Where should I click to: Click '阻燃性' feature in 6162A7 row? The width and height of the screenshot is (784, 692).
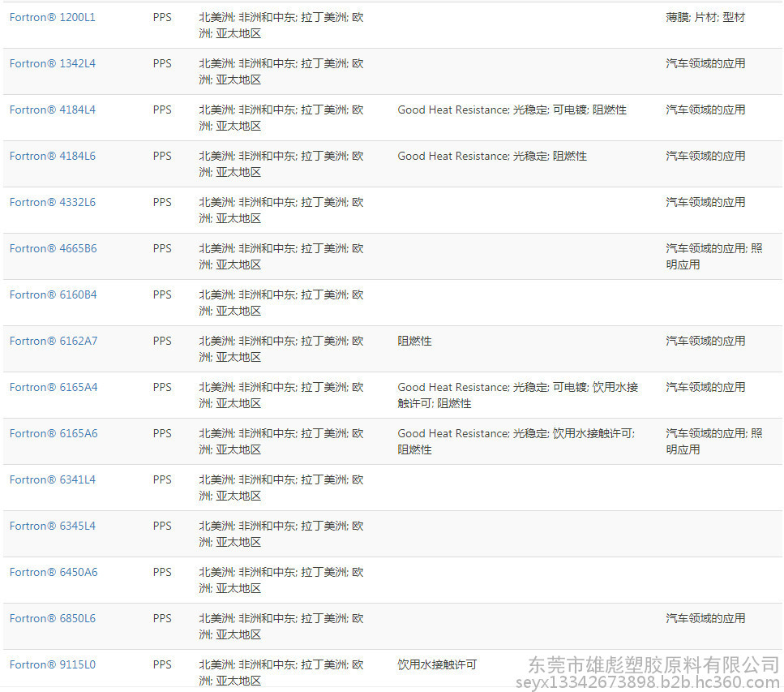[x=414, y=341]
